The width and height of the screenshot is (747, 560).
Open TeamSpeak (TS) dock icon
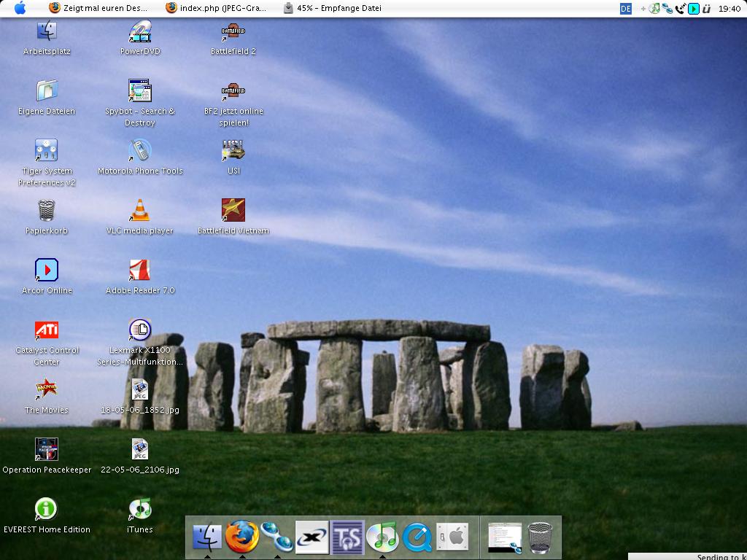[347, 537]
